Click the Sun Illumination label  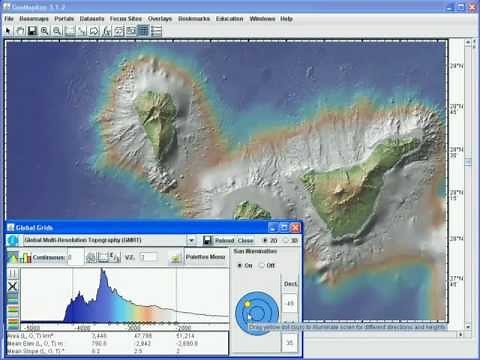255,251
